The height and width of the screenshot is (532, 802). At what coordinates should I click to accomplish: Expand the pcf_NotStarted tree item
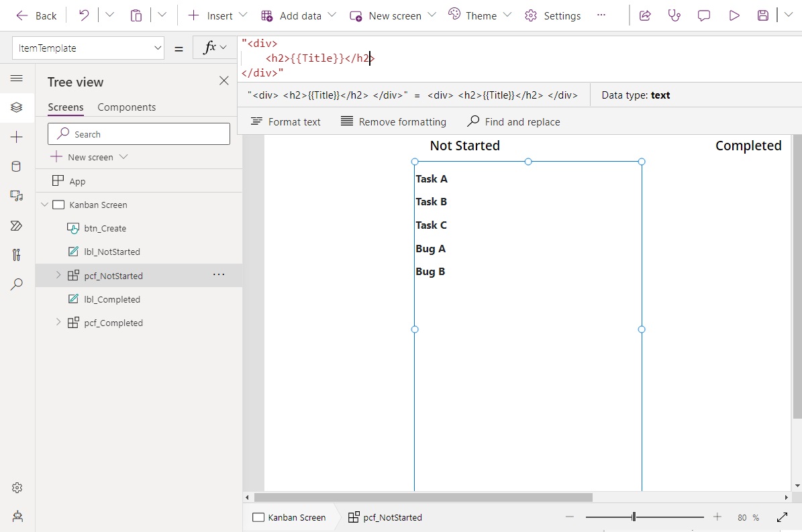[58, 275]
